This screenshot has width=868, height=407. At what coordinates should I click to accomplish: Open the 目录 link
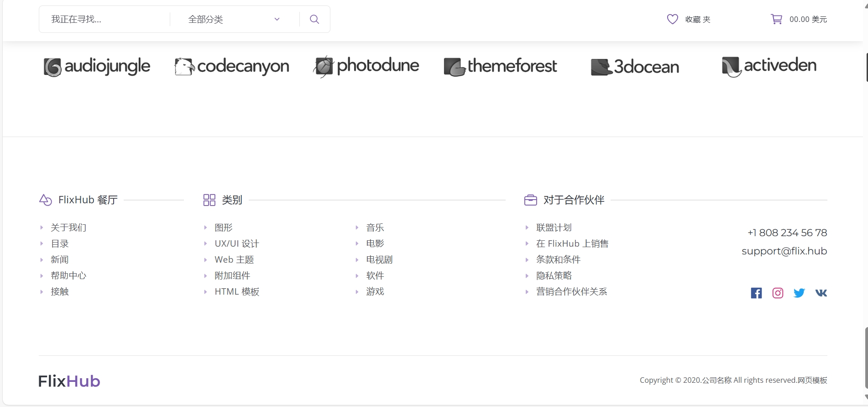(x=60, y=243)
